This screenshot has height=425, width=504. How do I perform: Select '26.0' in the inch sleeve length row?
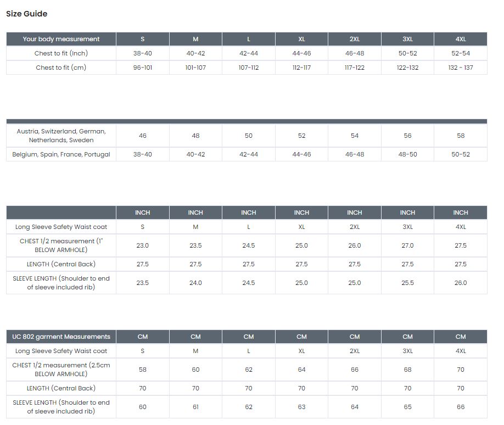click(461, 283)
